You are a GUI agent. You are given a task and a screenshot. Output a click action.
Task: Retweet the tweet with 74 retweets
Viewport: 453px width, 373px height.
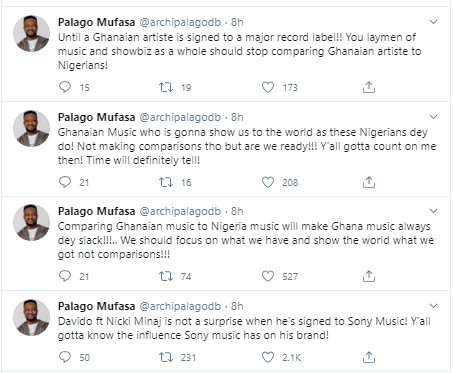166,276
